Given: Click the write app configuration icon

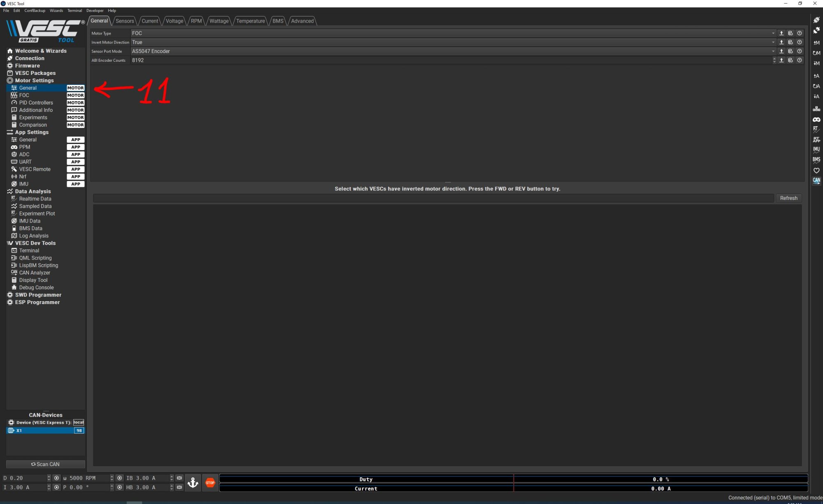Looking at the screenshot, I should tap(816, 96).
